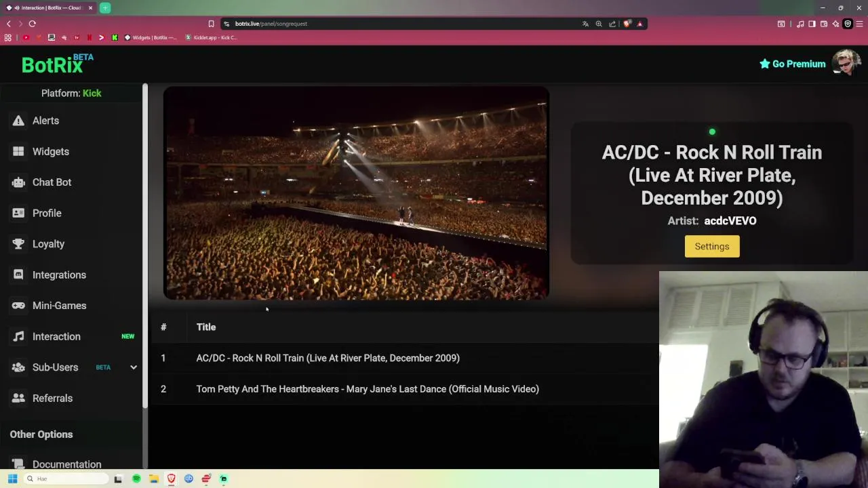Image resolution: width=868 pixels, height=488 pixels.
Task: Open the media control music note icon
Action: pos(800,24)
